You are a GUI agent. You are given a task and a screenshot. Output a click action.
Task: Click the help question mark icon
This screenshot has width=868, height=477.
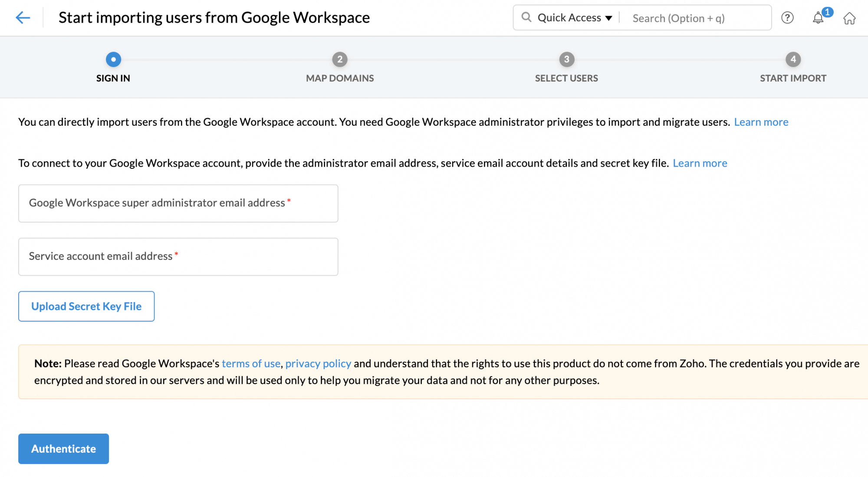pos(787,18)
